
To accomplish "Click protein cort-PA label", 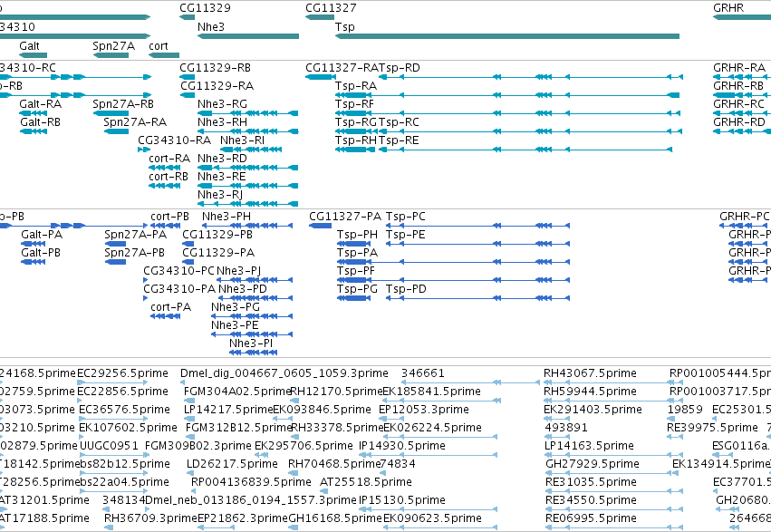I will coord(171,307).
